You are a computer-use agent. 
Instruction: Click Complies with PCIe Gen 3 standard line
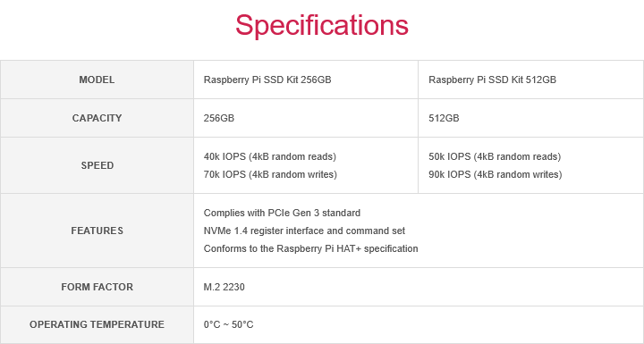(x=282, y=213)
